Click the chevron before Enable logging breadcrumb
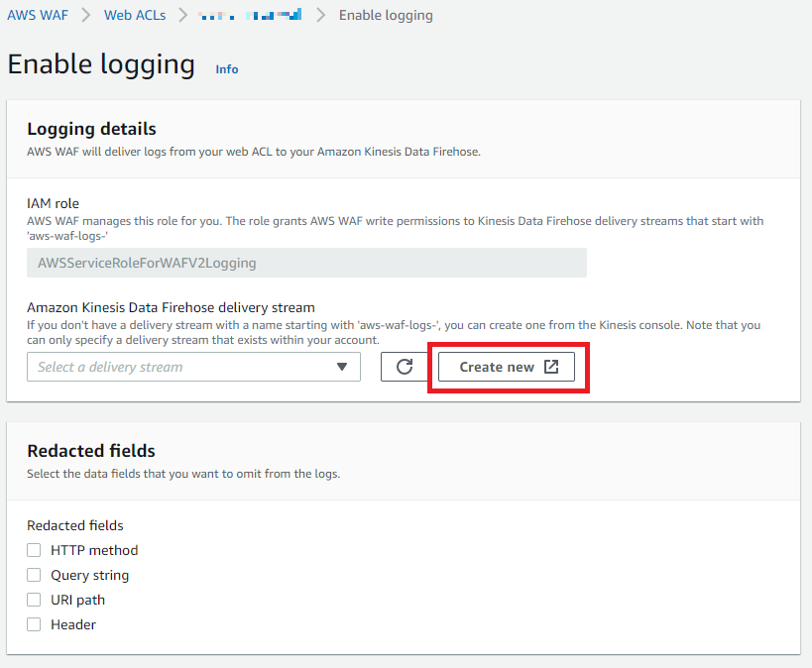 pos(320,15)
